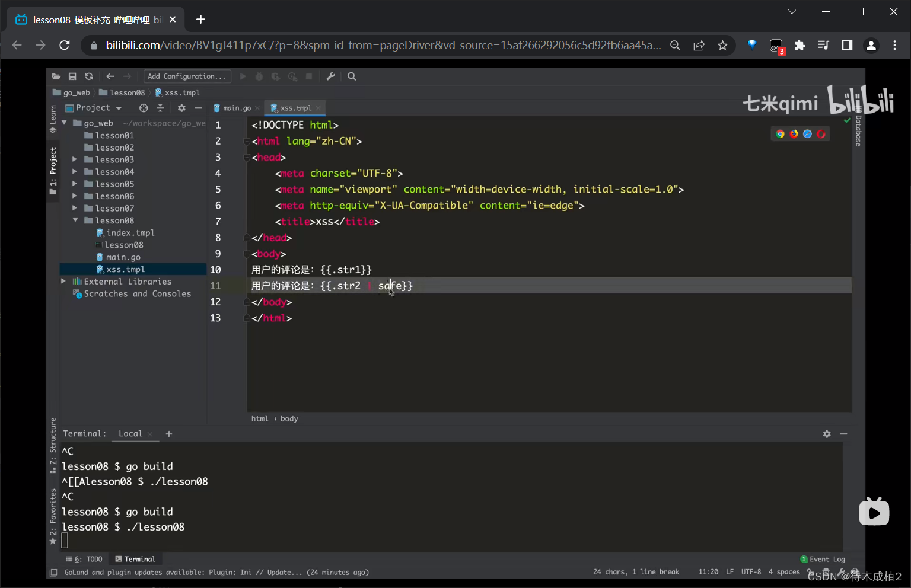Expand the External Libraries node
The image size is (911, 588).
pos(63,282)
